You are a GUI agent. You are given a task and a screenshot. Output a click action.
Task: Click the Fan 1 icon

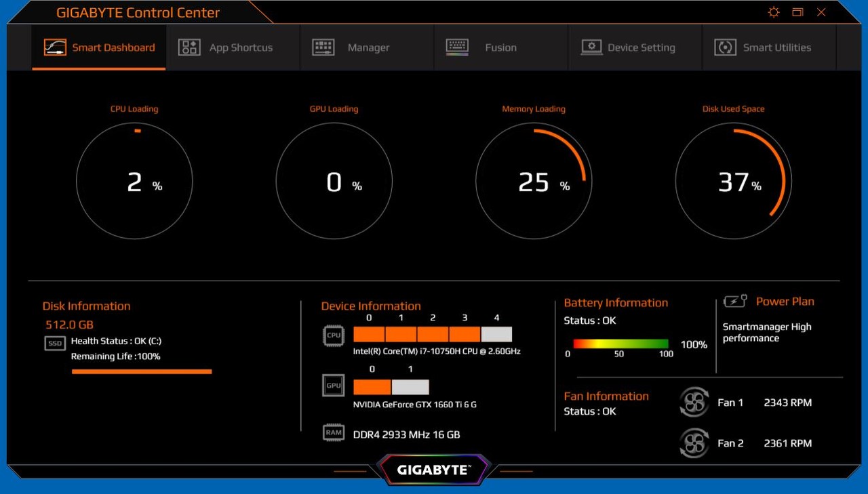694,403
